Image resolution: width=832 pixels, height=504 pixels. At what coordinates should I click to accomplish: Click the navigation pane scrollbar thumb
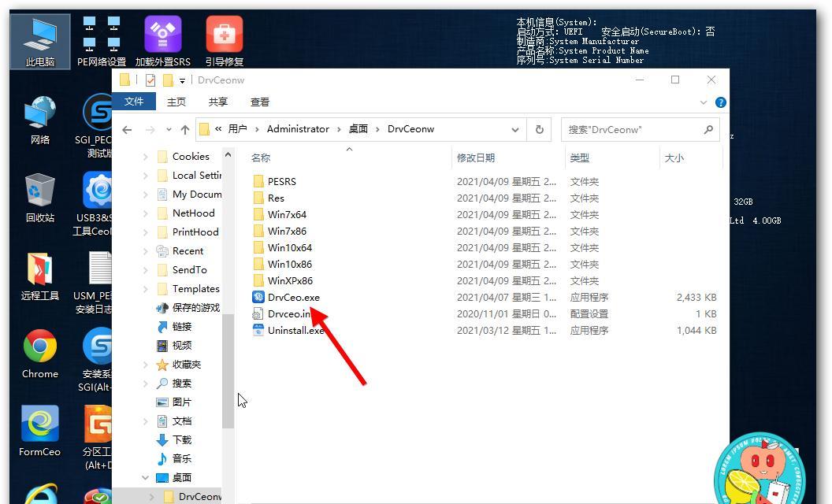pos(228,370)
